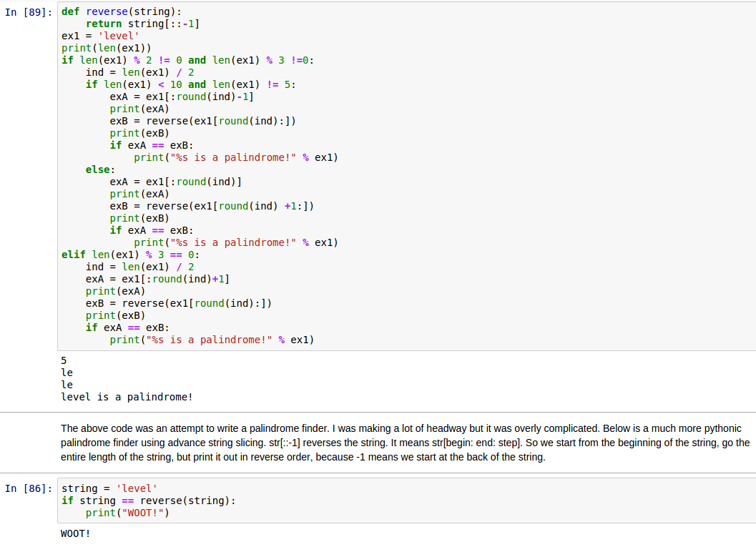The height and width of the screenshot is (547, 756).
Task: Select the In [86] cell prompt
Action: click(x=29, y=488)
